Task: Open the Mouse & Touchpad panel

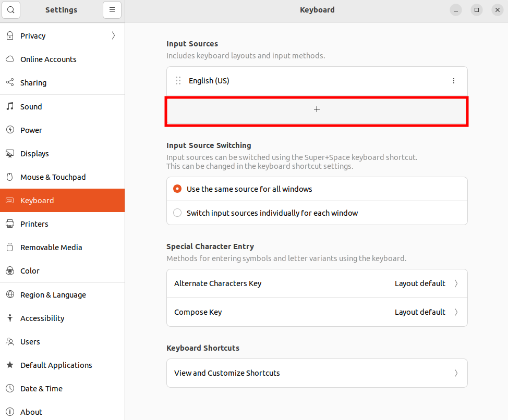Action: tap(62, 177)
